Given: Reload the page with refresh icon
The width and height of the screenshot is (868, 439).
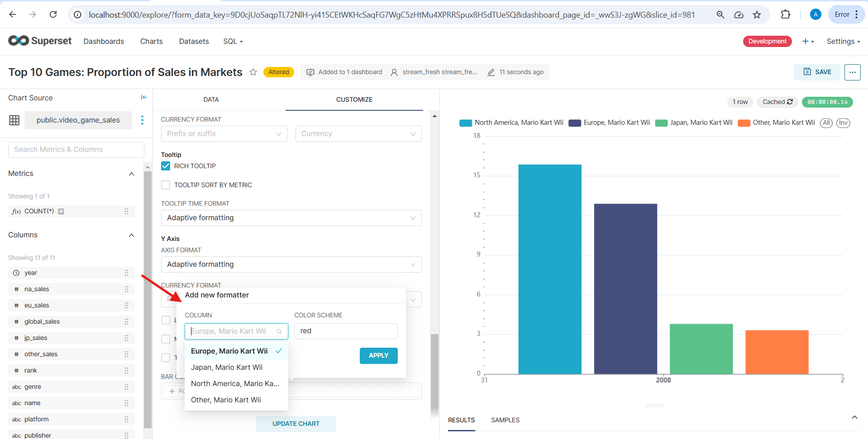Looking at the screenshot, I should coord(53,14).
